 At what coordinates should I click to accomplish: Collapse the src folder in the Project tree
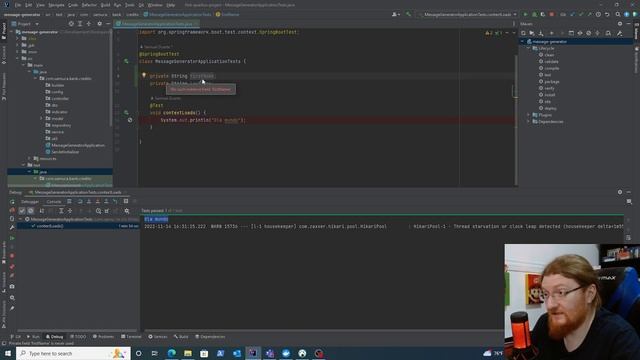pyautogui.click(x=18, y=58)
